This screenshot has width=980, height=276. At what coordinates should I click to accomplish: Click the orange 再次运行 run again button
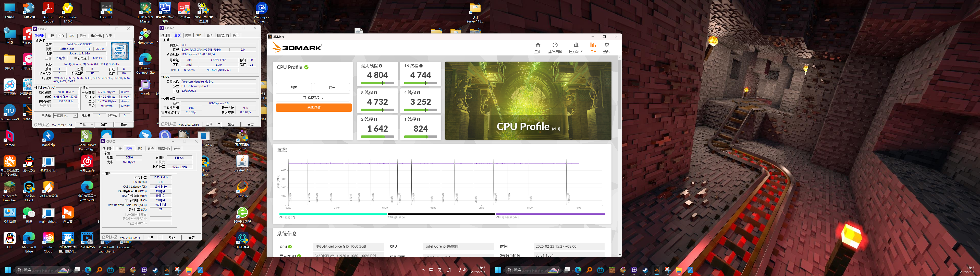point(313,108)
